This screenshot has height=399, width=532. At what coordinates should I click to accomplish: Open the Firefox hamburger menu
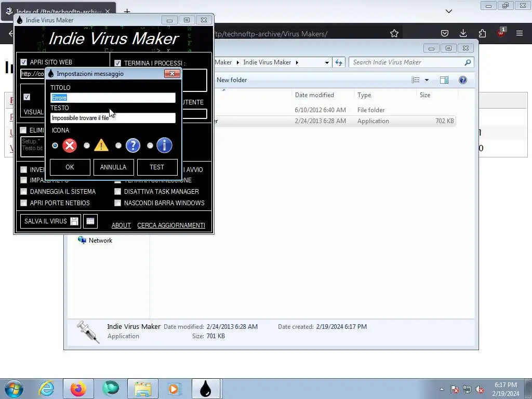[x=520, y=33]
